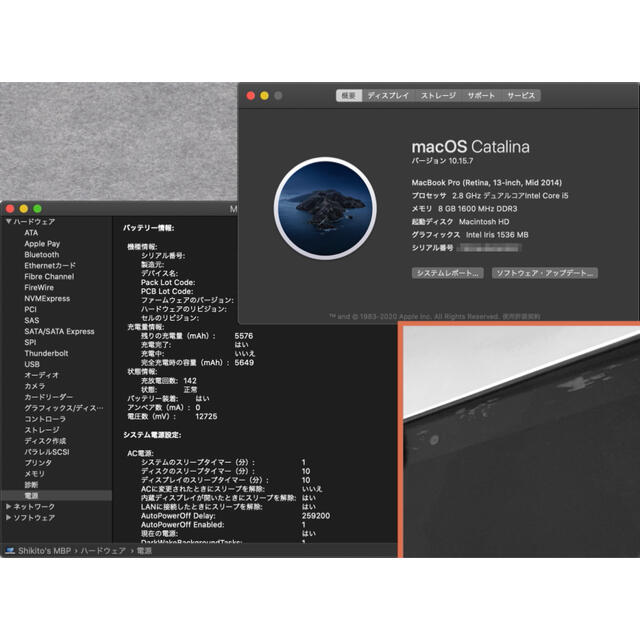Viewport: 640px width, 640px height.
Task: Select USB in the sidebar
Action: tap(32, 364)
